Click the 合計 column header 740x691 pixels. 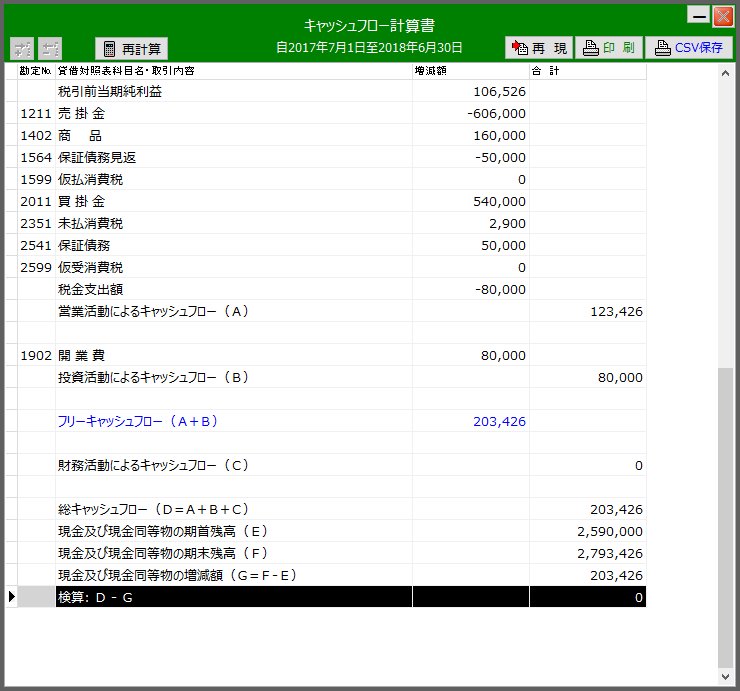(x=587, y=71)
